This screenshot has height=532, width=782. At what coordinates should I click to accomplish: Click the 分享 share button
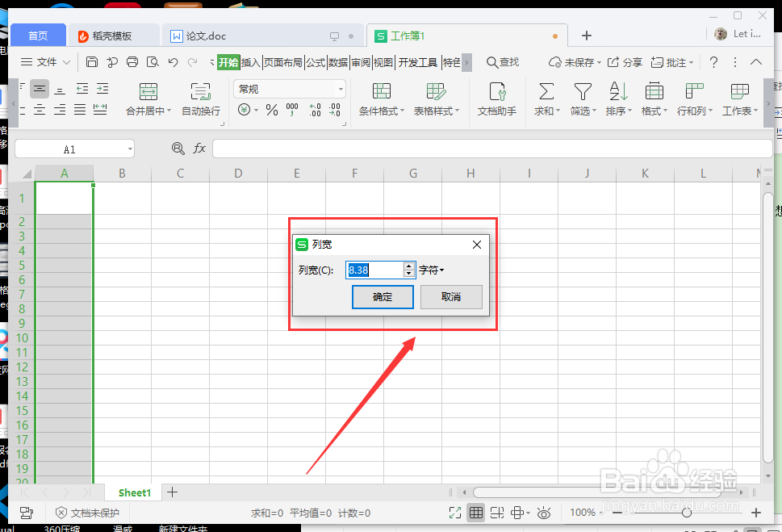coord(625,62)
